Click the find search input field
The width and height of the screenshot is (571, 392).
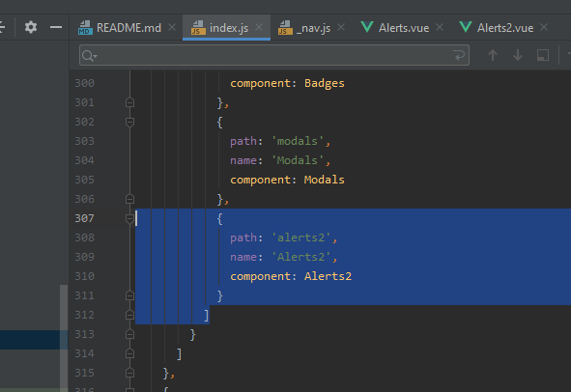(273, 55)
